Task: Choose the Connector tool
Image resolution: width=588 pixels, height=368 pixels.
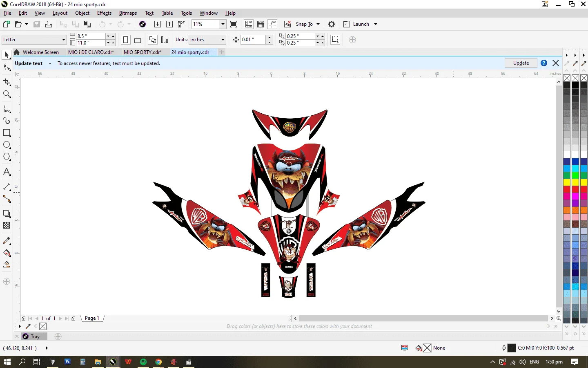Action: pyautogui.click(x=7, y=199)
